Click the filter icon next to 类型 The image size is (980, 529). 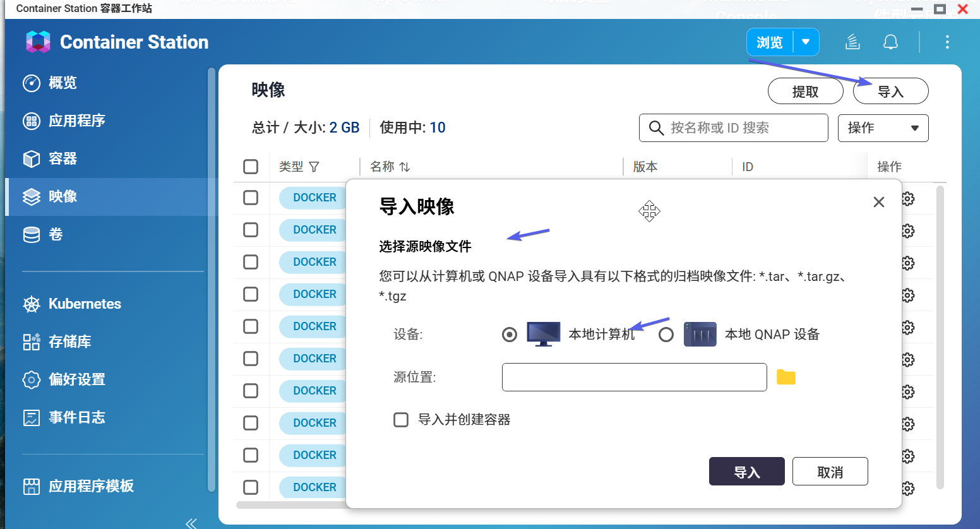[314, 167]
